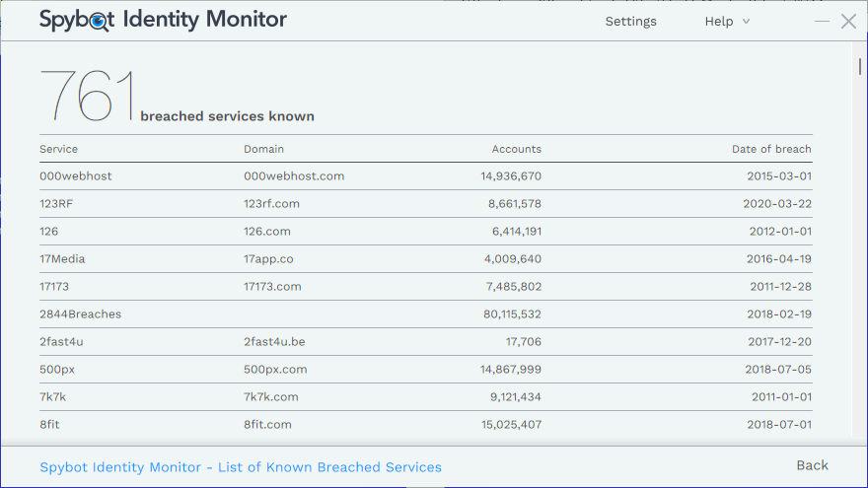Sort by Date of breach header
This screenshot has width=868, height=488.
coord(771,149)
